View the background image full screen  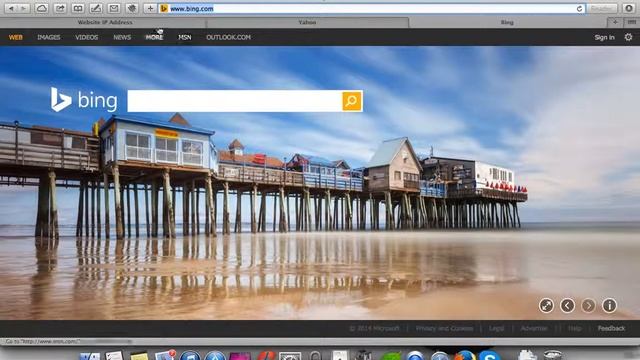click(x=546, y=305)
